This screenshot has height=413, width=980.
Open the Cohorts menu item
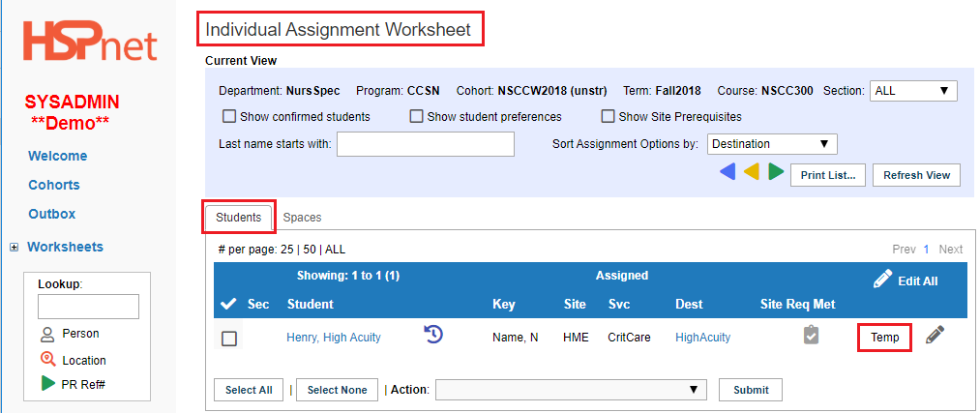click(x=54, y=185)
